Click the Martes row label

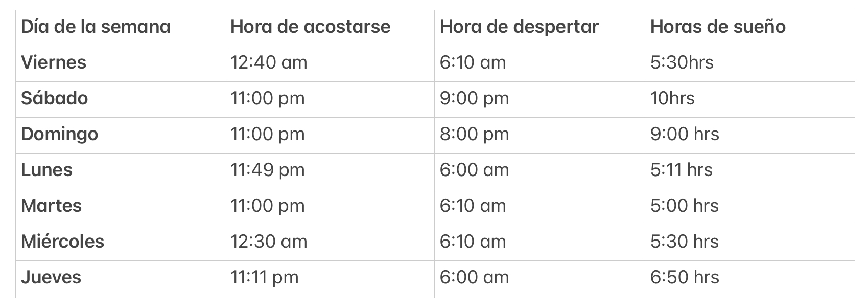point(51,206)
